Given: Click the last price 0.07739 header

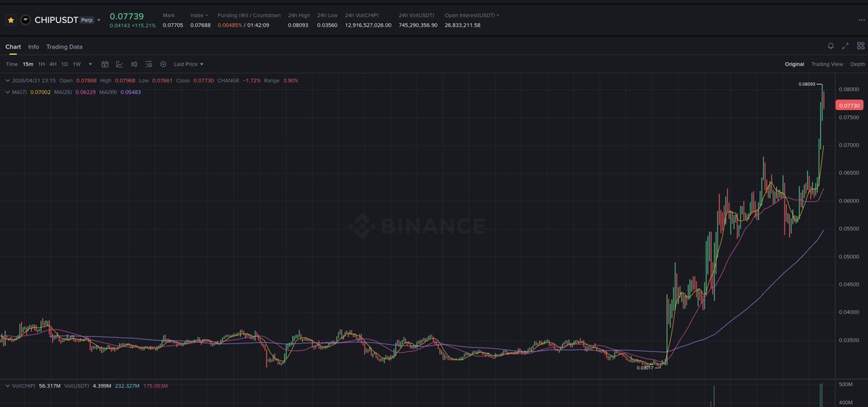Looking at the screenshot, I should pos(127,15).
